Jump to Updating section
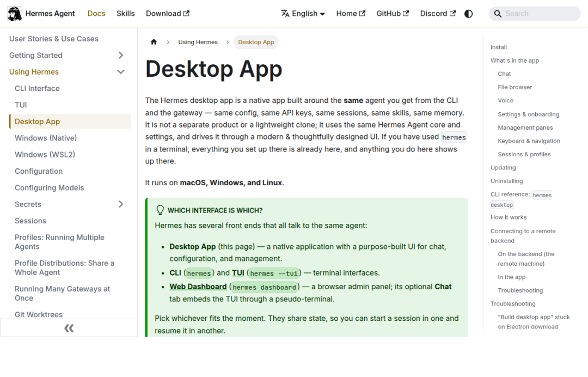Image resolution: width=588 pixels, height=377 pixels. [503, 168]
